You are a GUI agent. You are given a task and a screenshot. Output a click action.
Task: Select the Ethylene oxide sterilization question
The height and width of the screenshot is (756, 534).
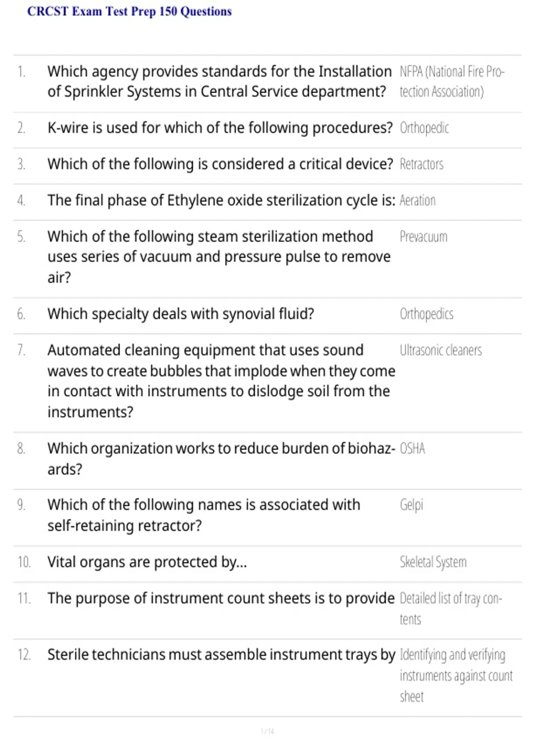(x=221, y=201)
